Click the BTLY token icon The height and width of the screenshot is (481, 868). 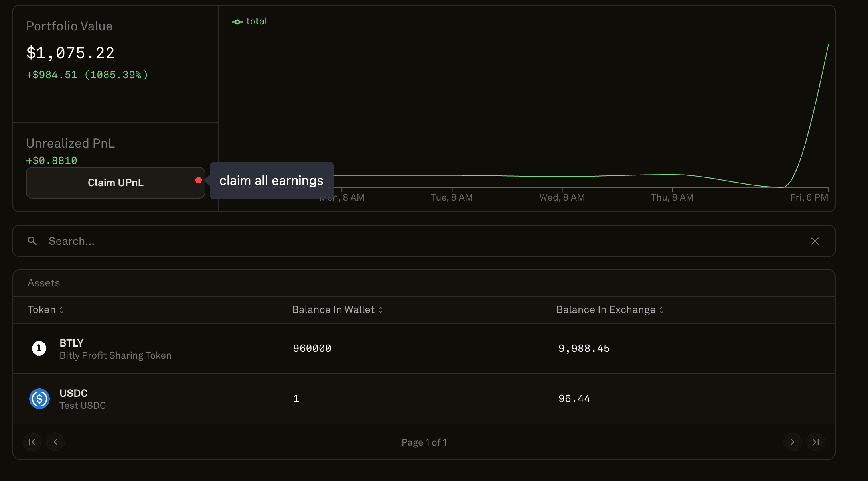(39, 349)
